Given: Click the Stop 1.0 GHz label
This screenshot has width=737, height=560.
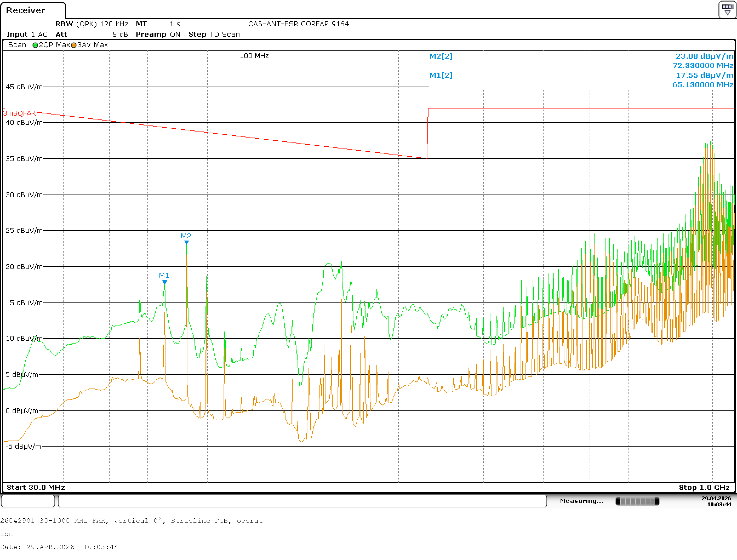Looking at the screenshot, I should 704,487.
